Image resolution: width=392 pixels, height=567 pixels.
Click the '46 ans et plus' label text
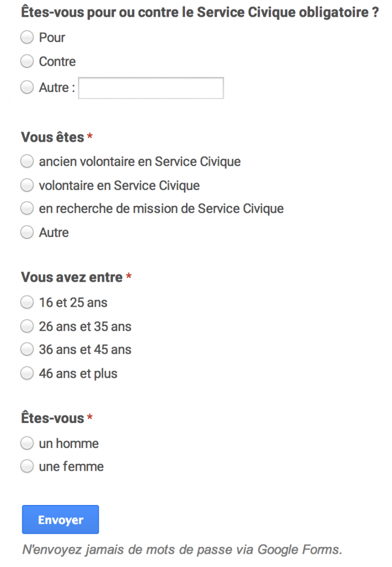tap(78, 374)
